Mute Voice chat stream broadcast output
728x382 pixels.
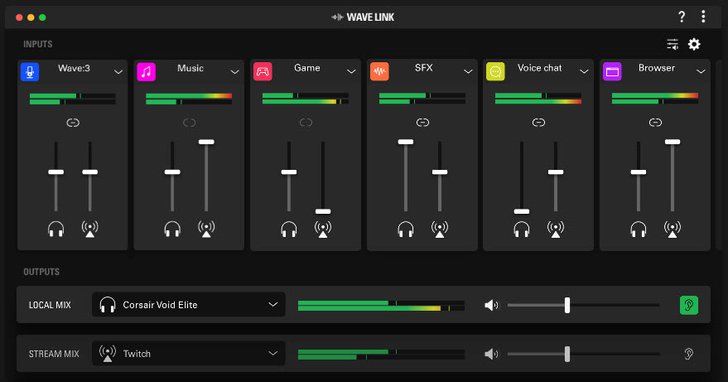tap(555, 229)
